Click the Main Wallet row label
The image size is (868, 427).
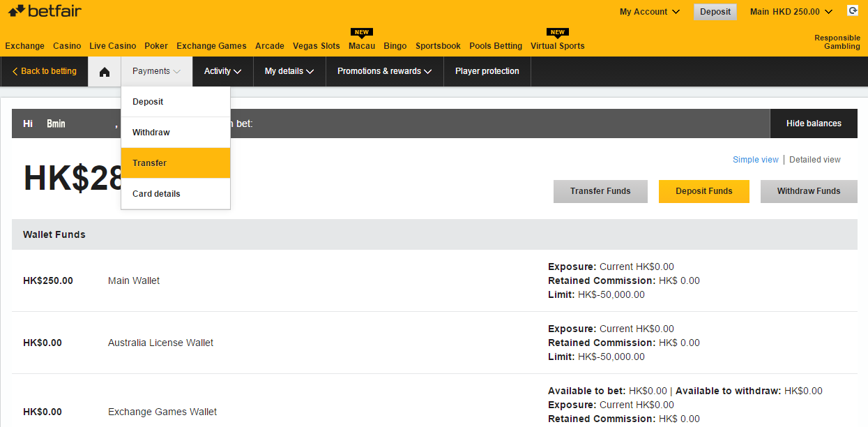[134, 280]
